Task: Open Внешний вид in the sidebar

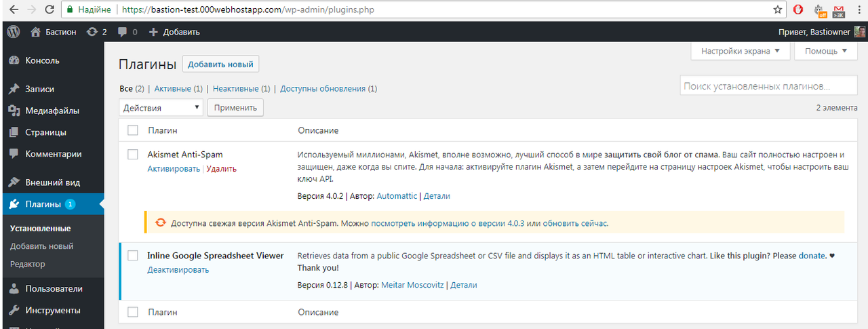Action: (x=52, y=182)
